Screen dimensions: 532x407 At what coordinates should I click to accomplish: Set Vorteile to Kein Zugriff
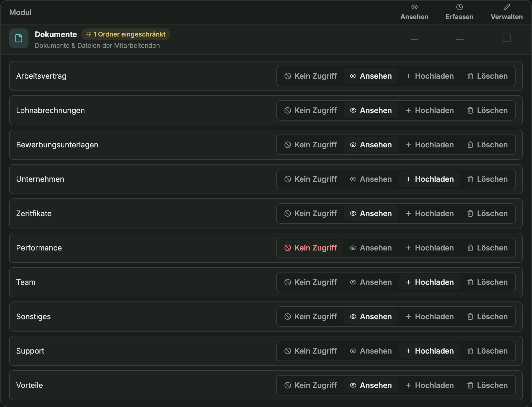[x=311, y=385]
